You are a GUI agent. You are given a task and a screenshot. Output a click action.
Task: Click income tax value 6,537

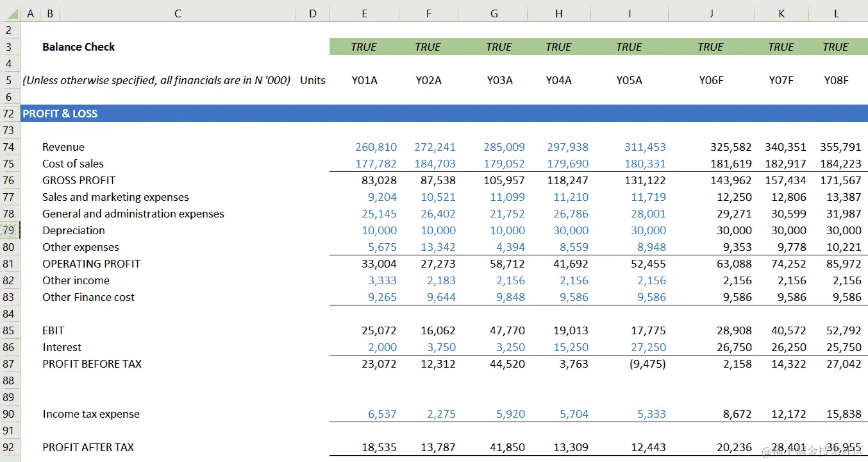383,414
